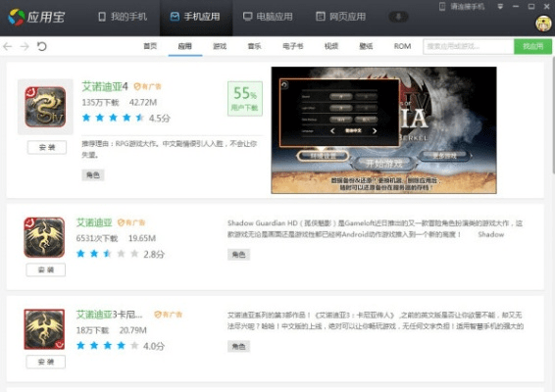Open the 艾诺迪亚4 title link

[105, 86]
